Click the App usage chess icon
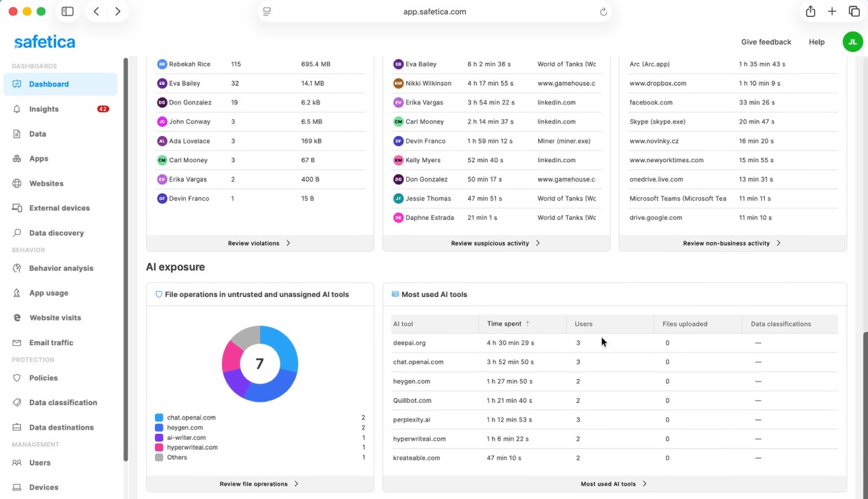Image resolution: width=868 pixels, height=499 pixels. (17, 293)
